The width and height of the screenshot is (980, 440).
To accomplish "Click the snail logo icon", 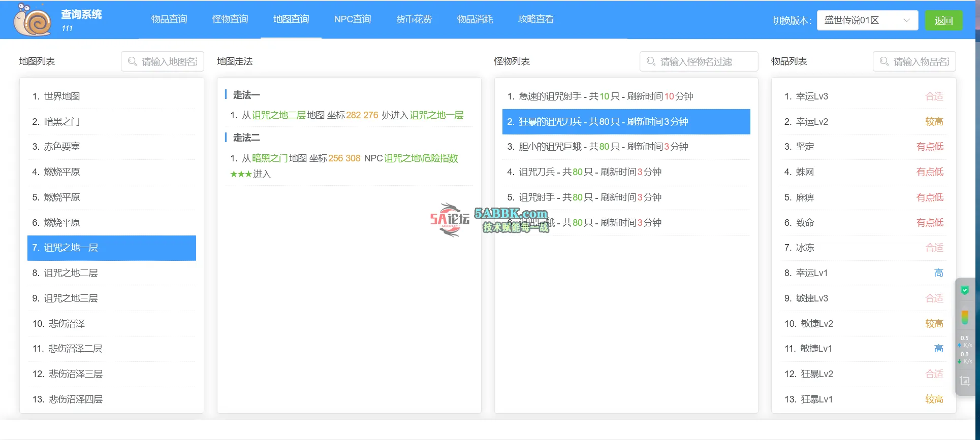I will pyautogui.click(x=33, y=20).
